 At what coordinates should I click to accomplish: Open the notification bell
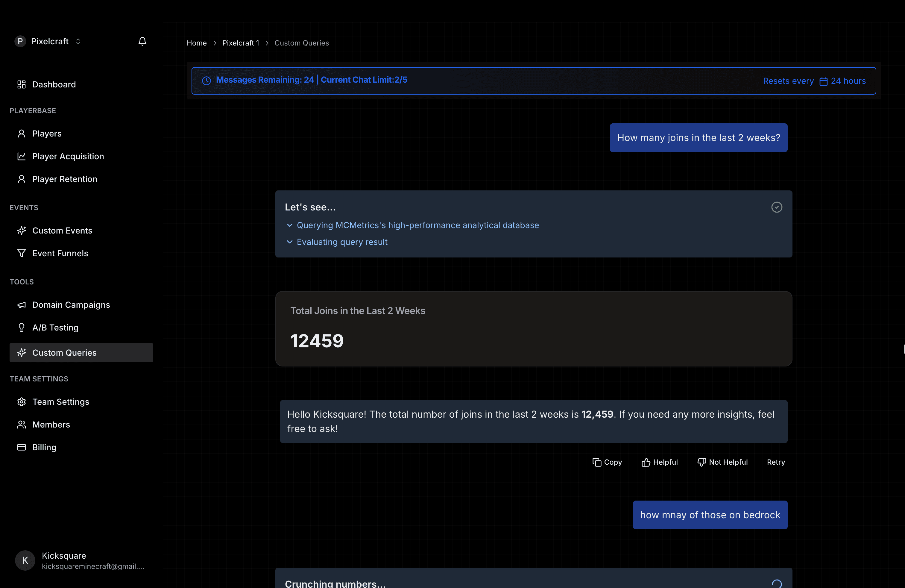[x=142, y=41]
